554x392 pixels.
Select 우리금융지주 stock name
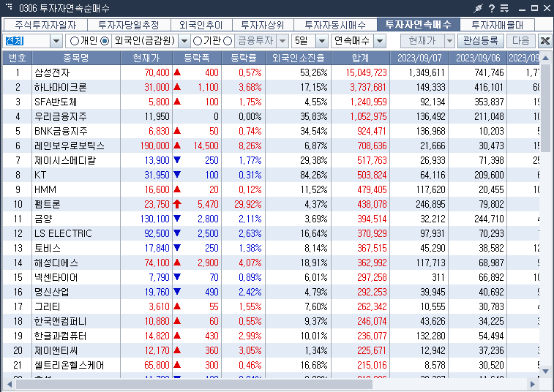[61, 116]
